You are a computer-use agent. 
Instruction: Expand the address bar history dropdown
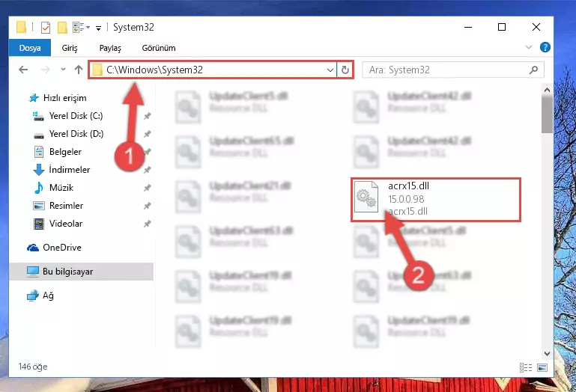click(x=330, y=70)
